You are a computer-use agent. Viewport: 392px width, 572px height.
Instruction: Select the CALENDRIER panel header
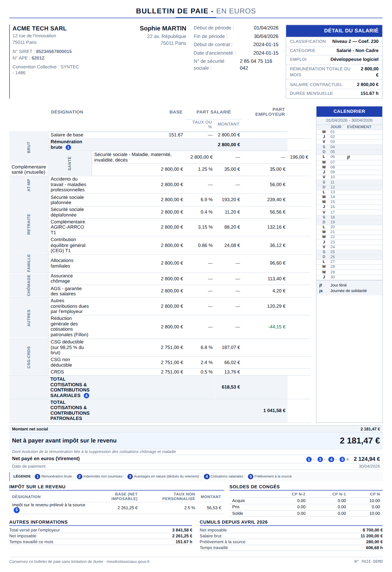coord(349,112)
